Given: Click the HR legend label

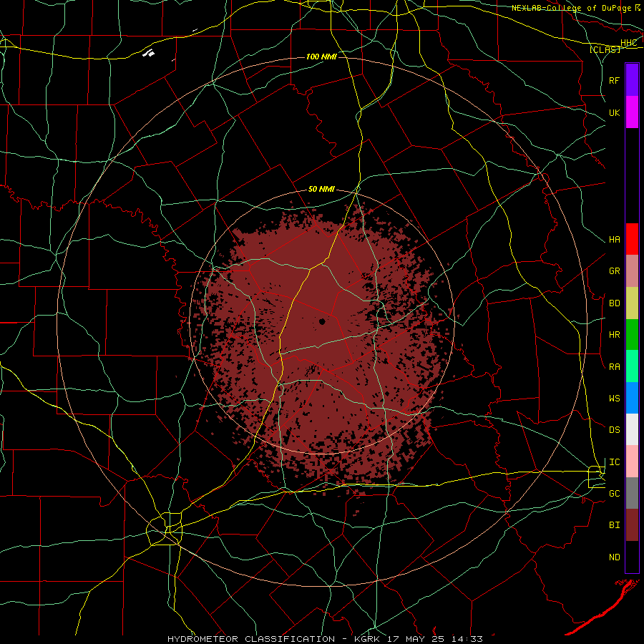Looking at the screenshot, I should point(615,335).
